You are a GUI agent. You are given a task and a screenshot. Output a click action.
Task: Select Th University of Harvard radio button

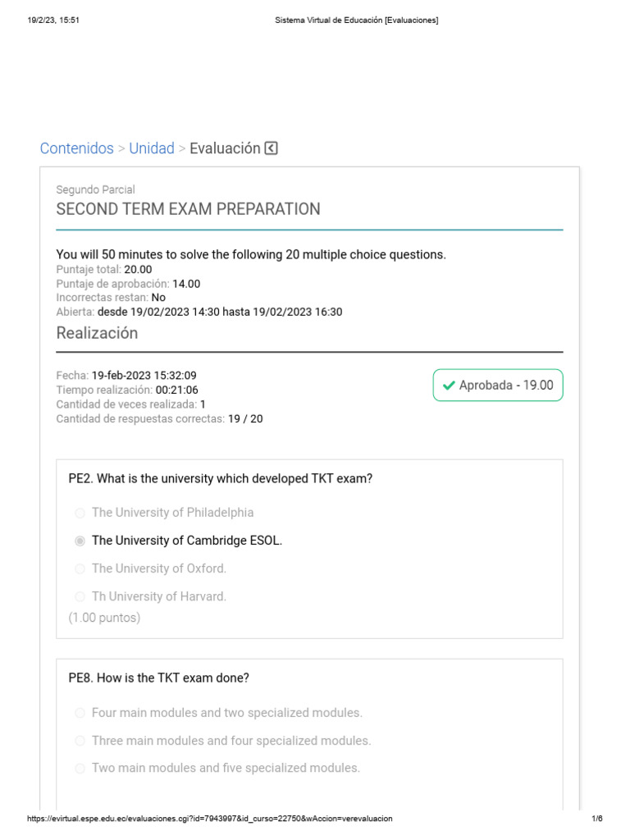click(x=80, y=597)
